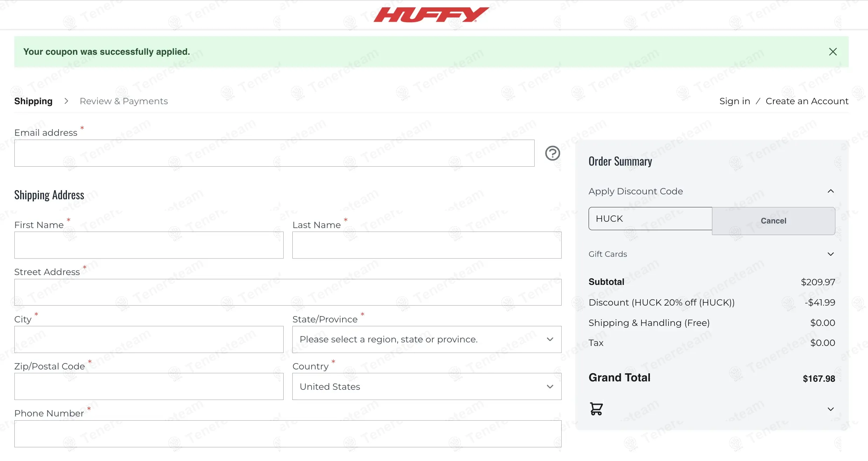Focus the Email address field
868x461 pixels.
click(274, 153)
